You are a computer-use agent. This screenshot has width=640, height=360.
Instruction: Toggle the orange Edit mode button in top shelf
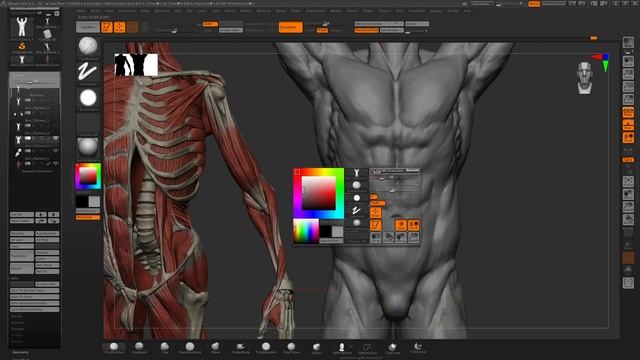point(107,27)
